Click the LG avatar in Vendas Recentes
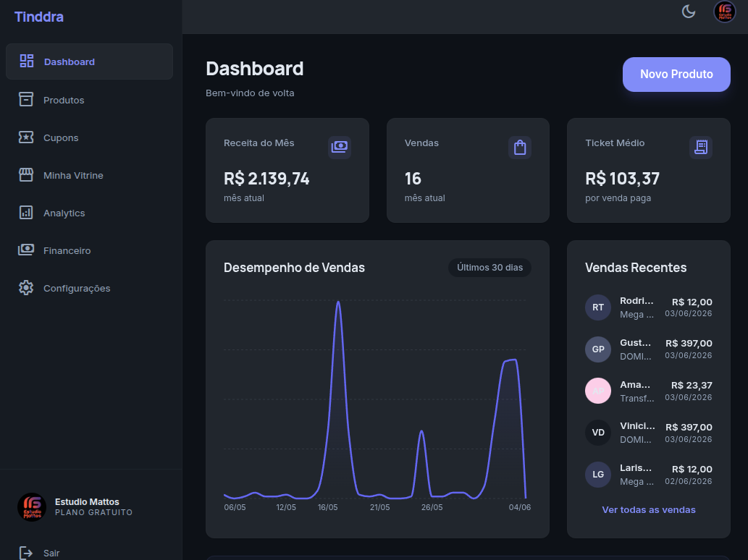The image size is (748, 560). click(x=598, y=475)
